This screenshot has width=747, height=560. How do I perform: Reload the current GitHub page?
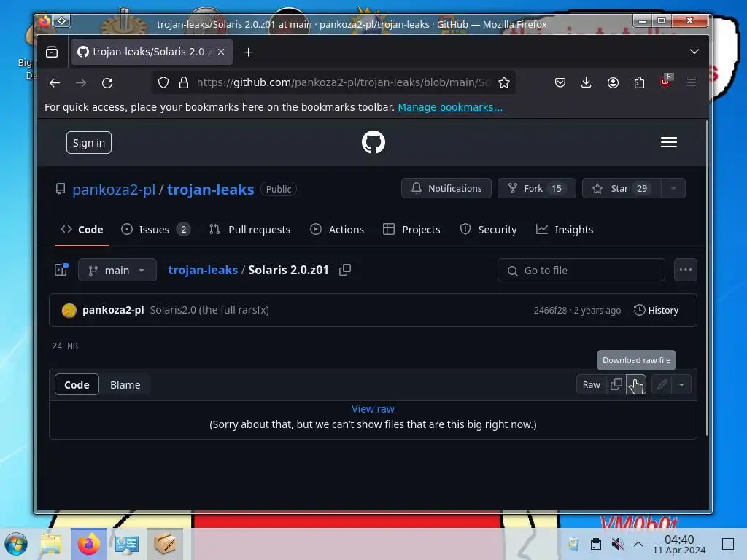click(x=107, y=83)
